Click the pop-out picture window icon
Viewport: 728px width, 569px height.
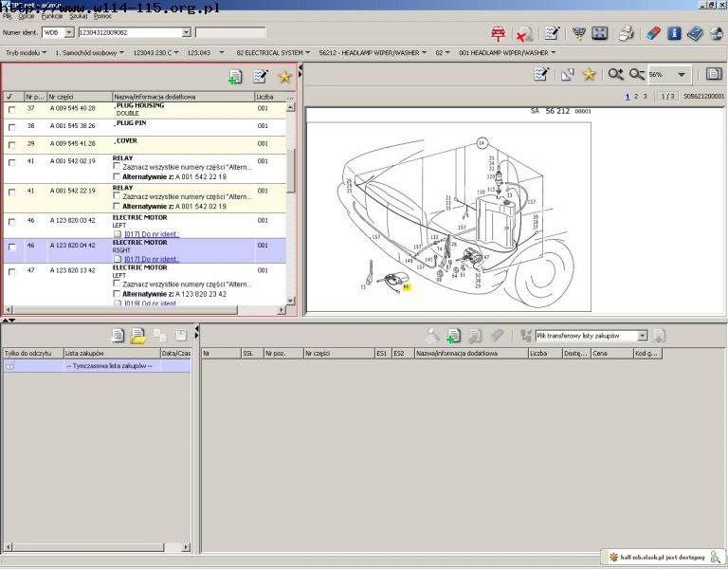[x=568, y=74]
